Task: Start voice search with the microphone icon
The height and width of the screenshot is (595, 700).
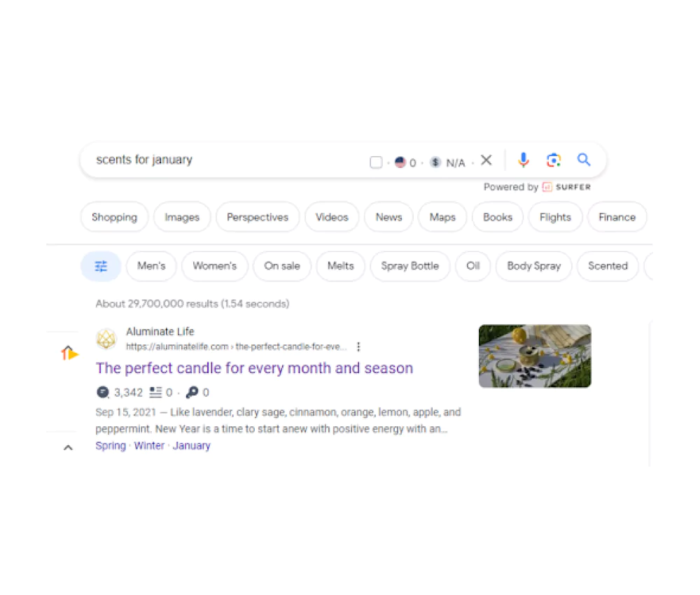Action: 523,160
